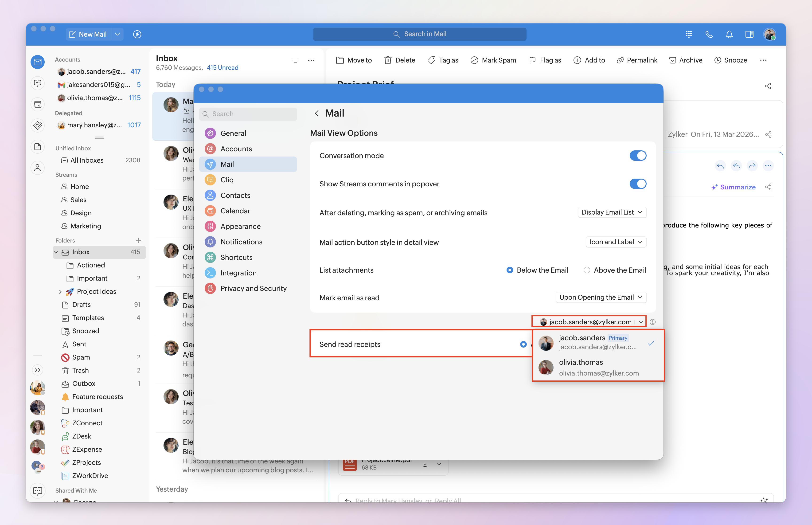The image size is (812, 525).
Task: Open the apps grid icon in header
Action: point(689,34)
